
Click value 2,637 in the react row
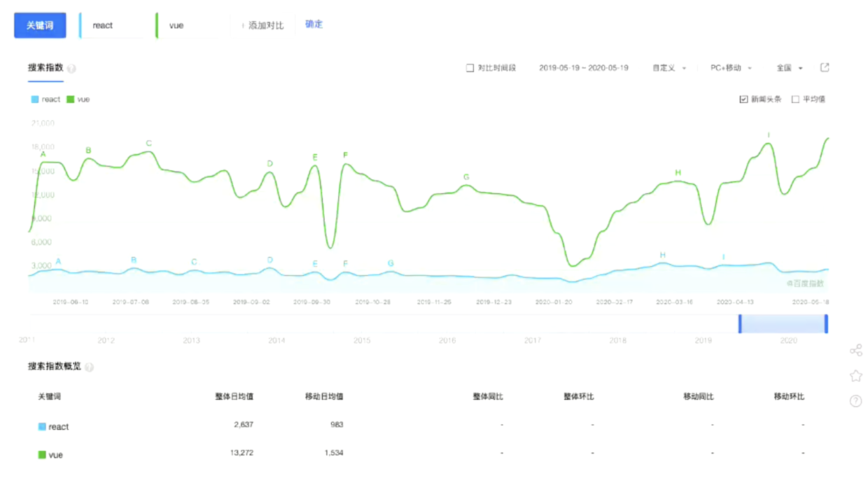(244, 425)
